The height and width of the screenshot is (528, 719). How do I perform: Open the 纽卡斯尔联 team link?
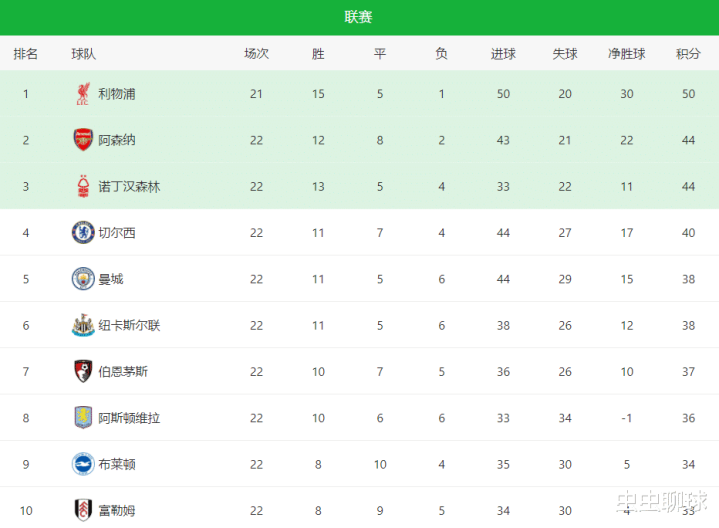(x=129, y=325)
